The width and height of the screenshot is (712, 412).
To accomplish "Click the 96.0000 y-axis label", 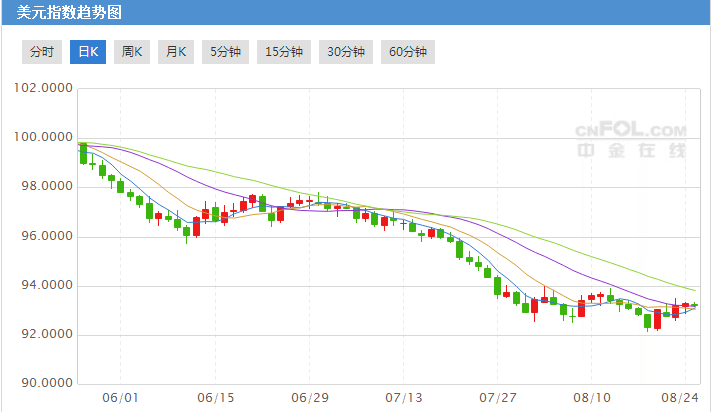I will [x=47, y=236].
